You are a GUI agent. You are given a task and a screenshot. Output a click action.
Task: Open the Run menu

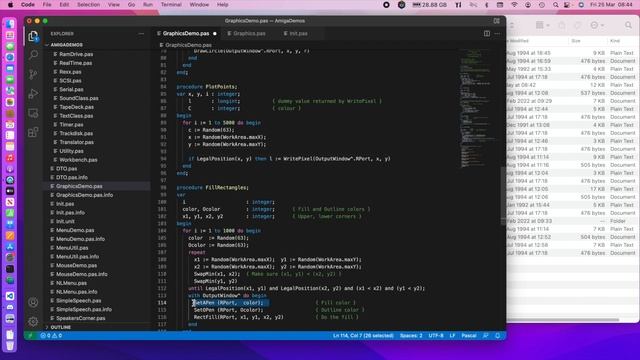click(x=148, y=5)
